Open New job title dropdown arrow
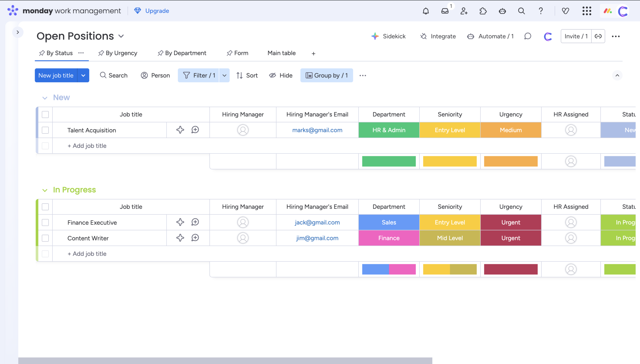Image resolution: width=640 pixels, height=364 pixels. pos(83,75)
